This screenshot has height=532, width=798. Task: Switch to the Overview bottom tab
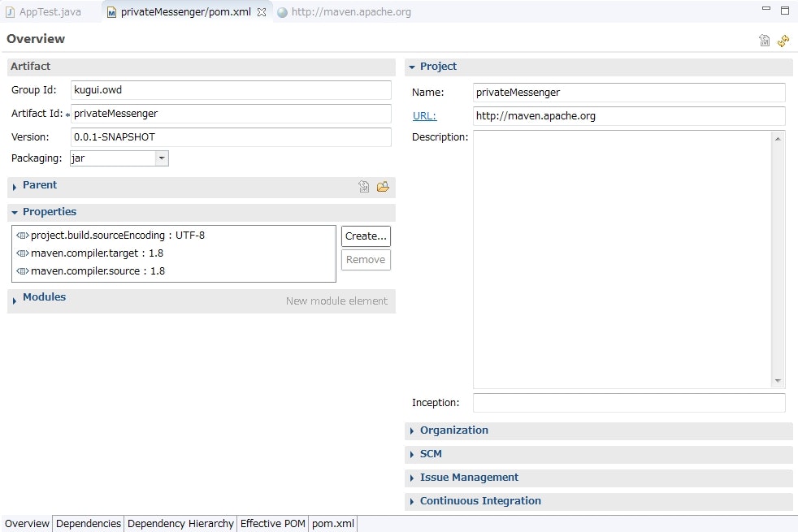(27, 523)
